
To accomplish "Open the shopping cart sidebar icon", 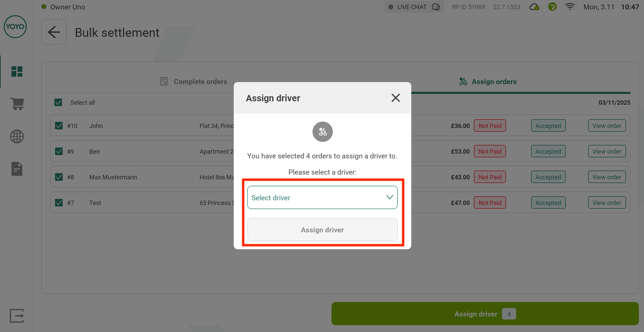I will click(17, 104).
